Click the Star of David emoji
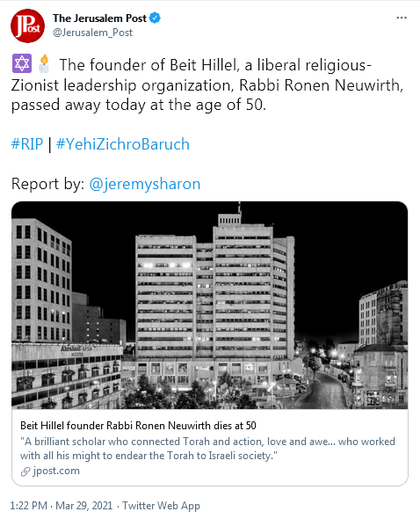420x519 pixels. 22,63
